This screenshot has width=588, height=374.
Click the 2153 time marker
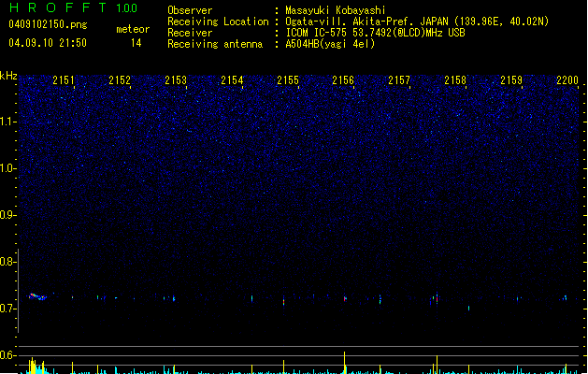[176, 79]
